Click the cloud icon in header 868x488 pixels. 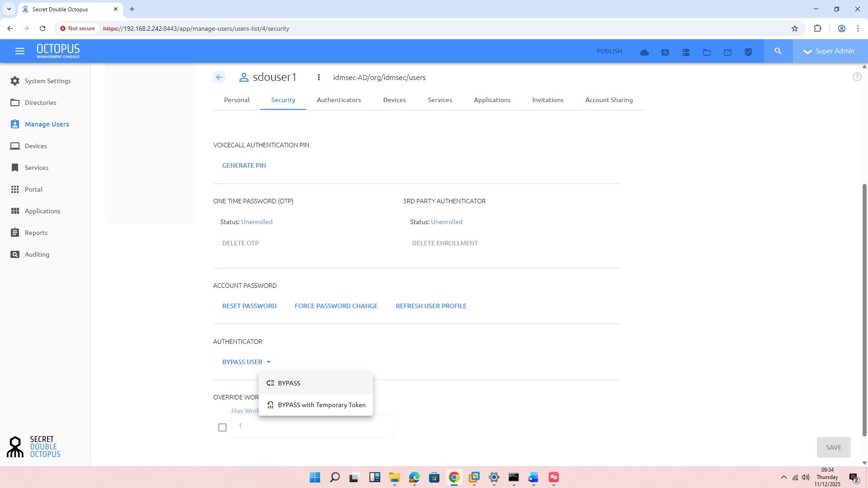(644, 52)
